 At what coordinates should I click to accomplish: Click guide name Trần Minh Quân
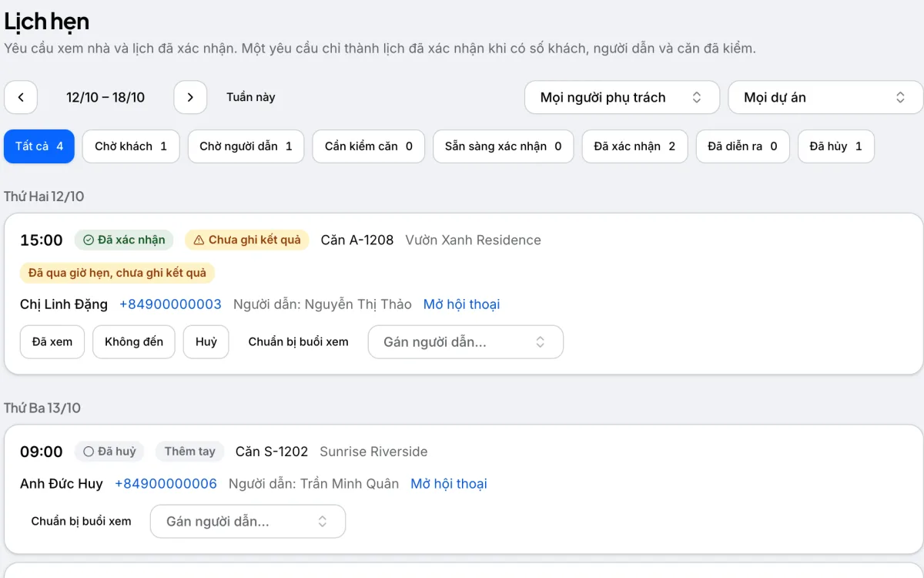[350, 484]
